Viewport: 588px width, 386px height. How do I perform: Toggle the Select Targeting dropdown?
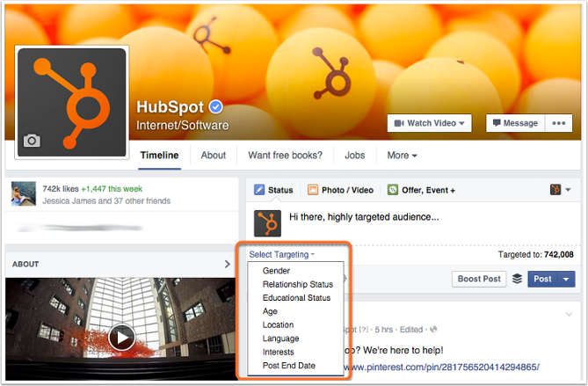(282, 254)
